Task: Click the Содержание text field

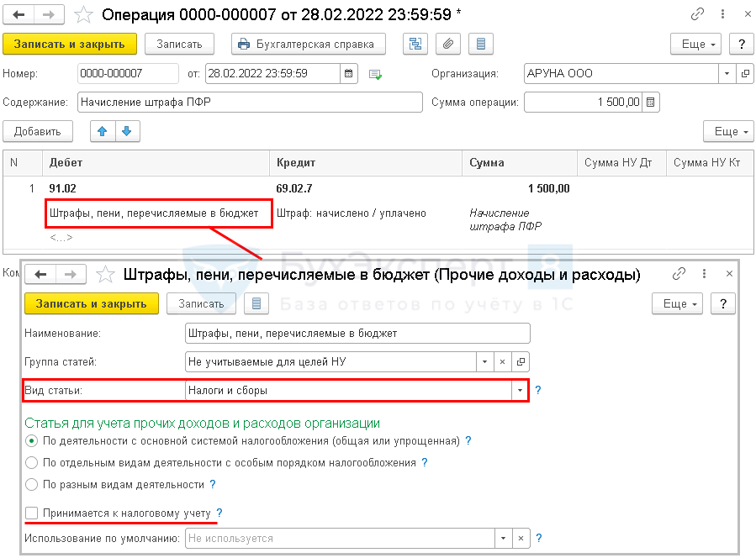Action: point(250,103)
